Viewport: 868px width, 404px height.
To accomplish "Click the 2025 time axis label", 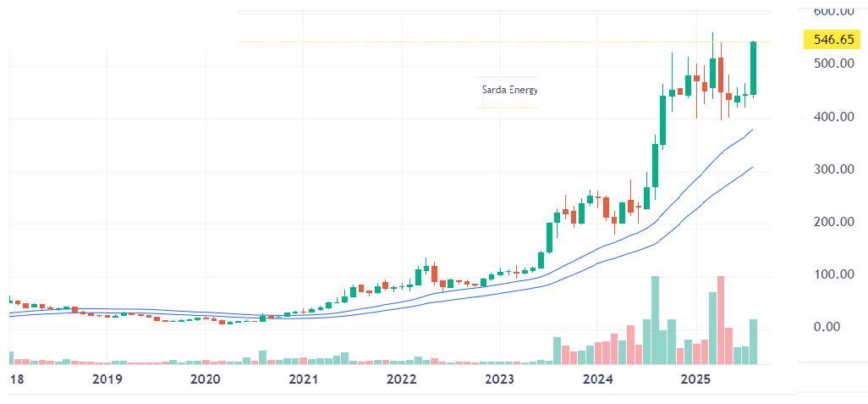I will [x=695, y=380].
